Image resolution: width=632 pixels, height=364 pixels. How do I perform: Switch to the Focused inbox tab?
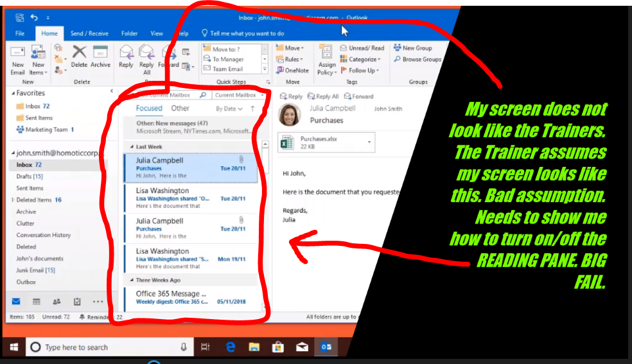pos(149,108)
